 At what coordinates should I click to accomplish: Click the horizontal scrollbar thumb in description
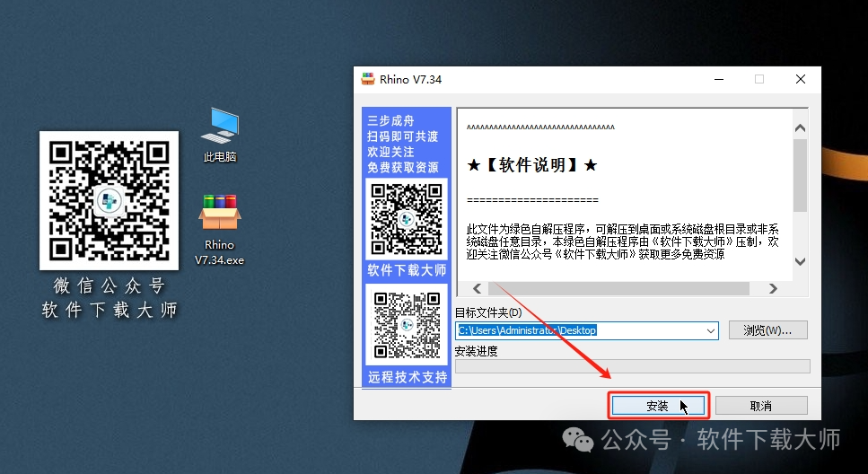coord(618,288)
